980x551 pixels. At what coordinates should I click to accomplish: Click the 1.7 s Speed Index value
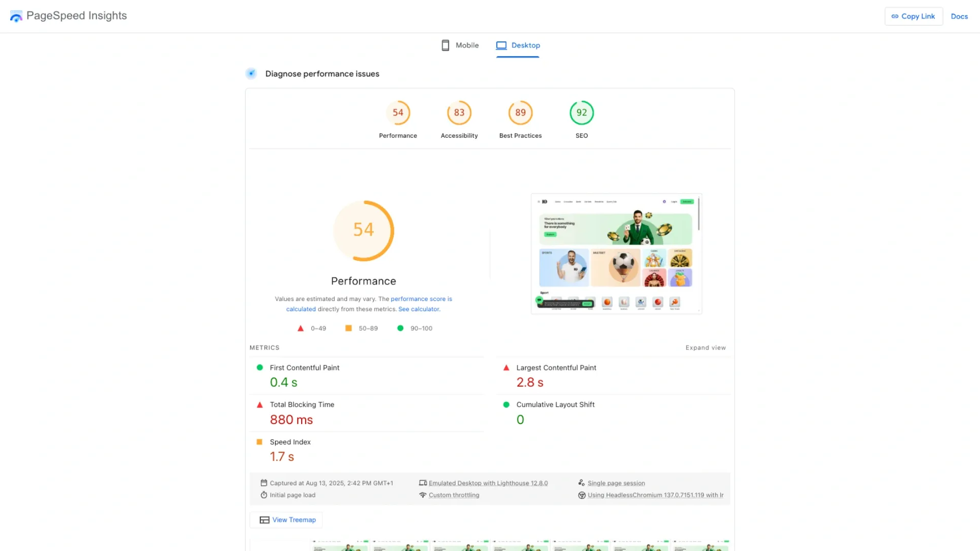282,457
